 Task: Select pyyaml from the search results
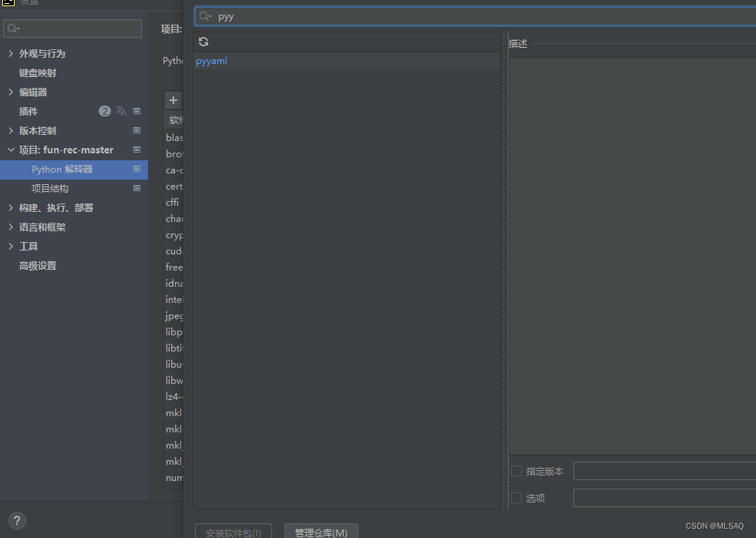click(x=211, y=60)
